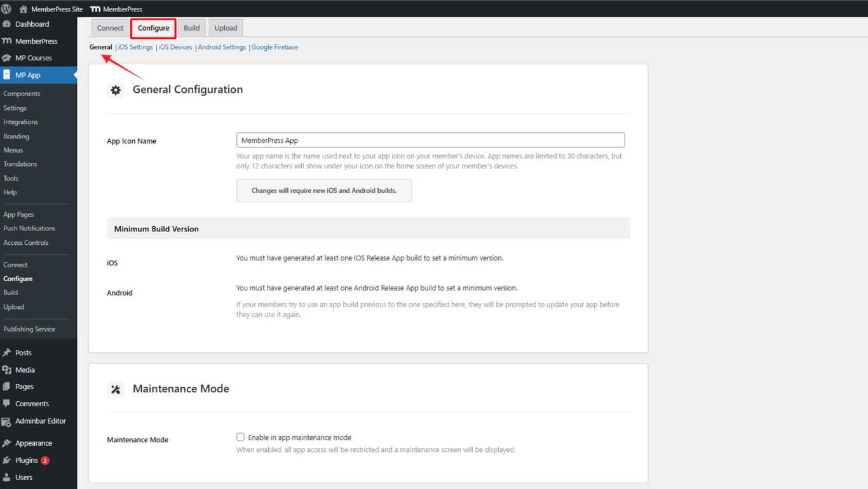Open the iOS Settings sub-link

coord(135,47)
